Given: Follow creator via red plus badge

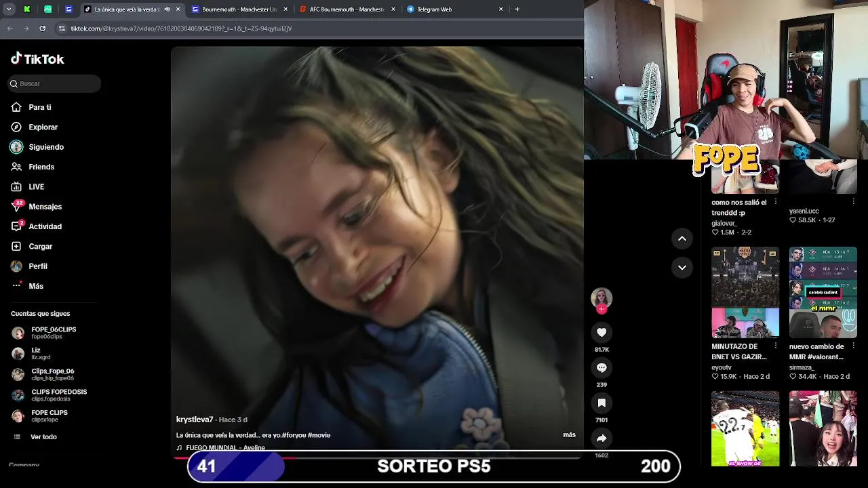Looking at the screenshot, I should (601, 309).
